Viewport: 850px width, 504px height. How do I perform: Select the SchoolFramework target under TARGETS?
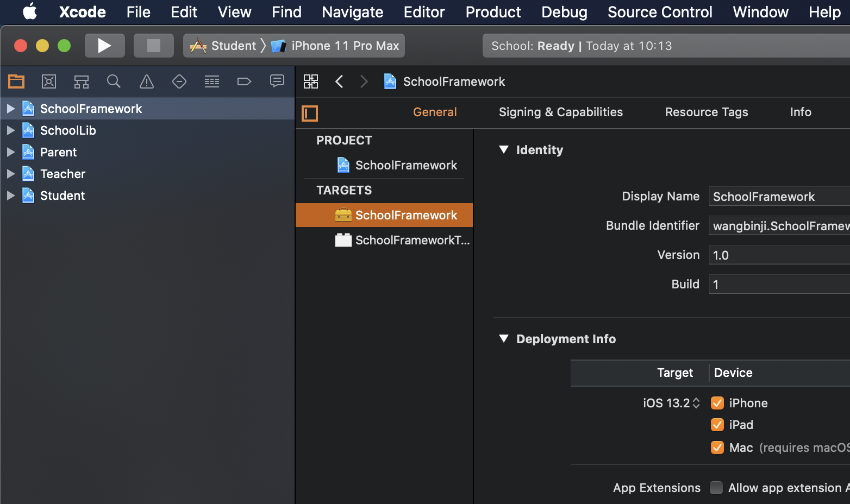click(x=384, y=215)
